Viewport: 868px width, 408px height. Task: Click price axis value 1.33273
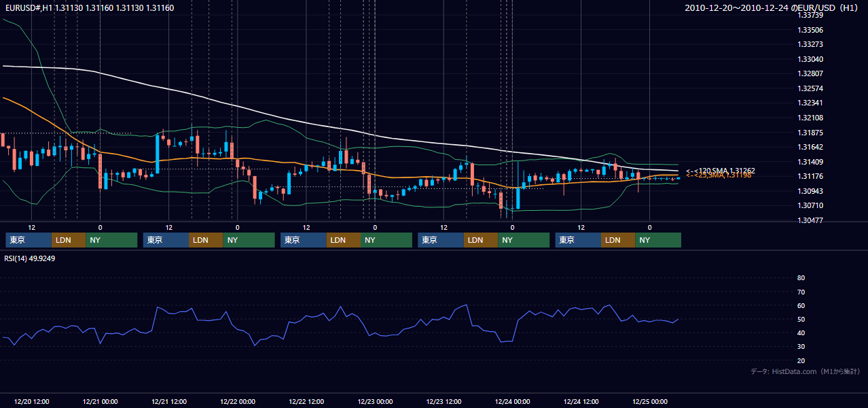click(810, 44)
